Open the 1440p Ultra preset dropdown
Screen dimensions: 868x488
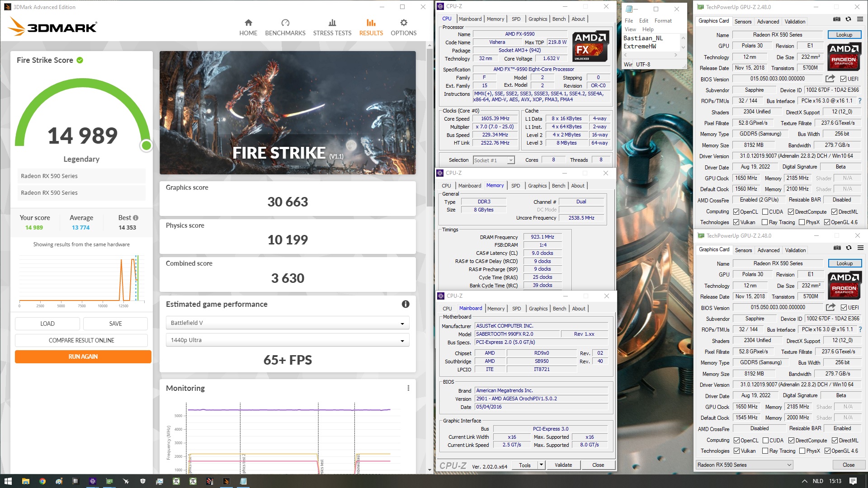coord(288,340)
